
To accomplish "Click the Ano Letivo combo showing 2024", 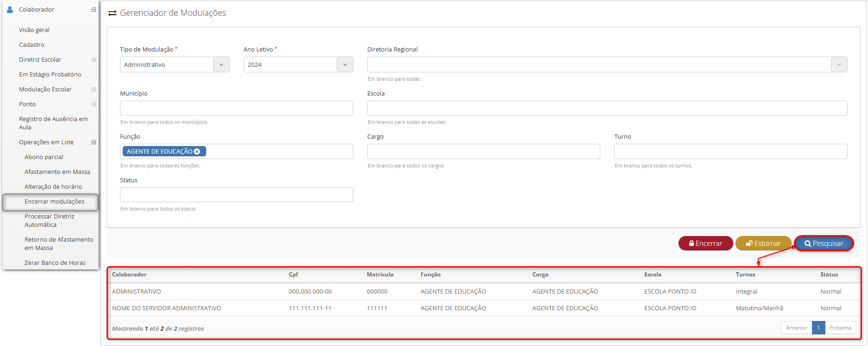I will (x=298, y=64).
